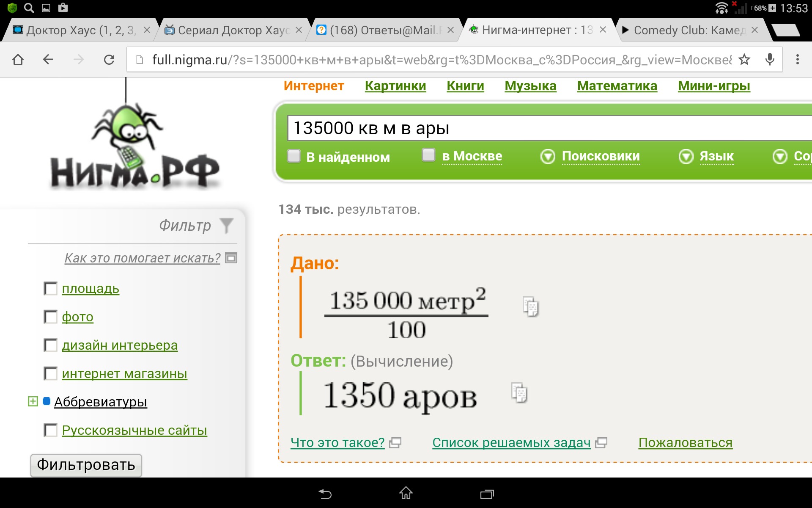The image size is (812, 508).
Task: Open the Математика section
Action: pyautogui.click(x=617, y=86)
